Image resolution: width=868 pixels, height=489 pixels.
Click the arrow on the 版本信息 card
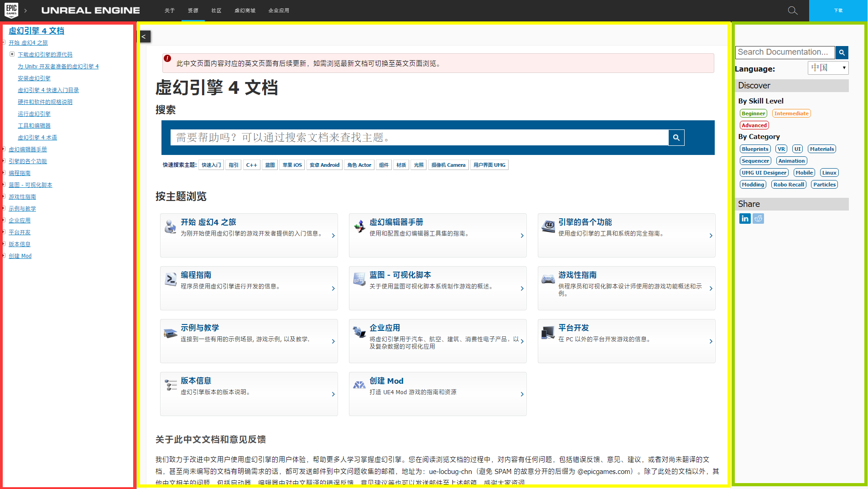coord(333,394)
